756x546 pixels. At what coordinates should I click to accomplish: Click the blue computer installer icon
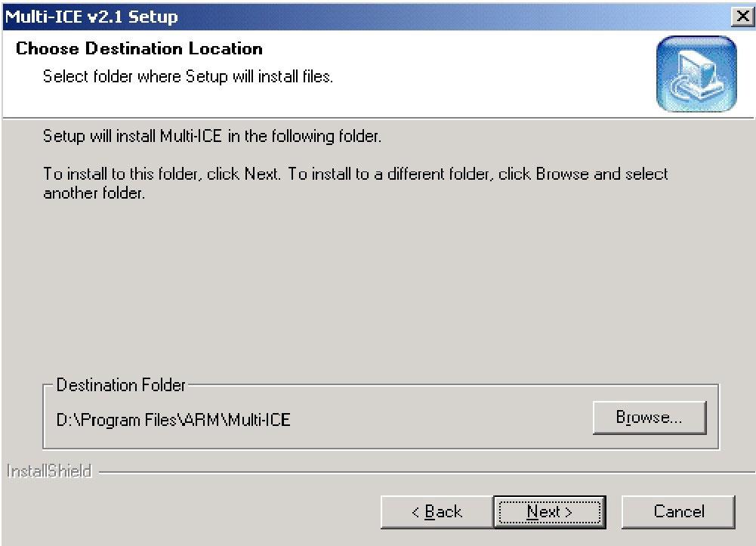point(696,74)
